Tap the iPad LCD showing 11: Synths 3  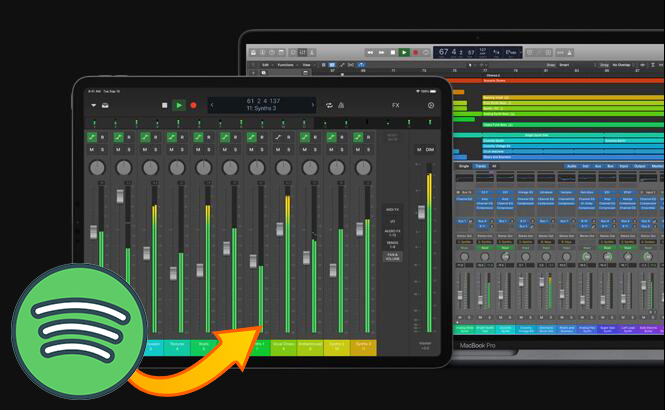click(261, 105)
